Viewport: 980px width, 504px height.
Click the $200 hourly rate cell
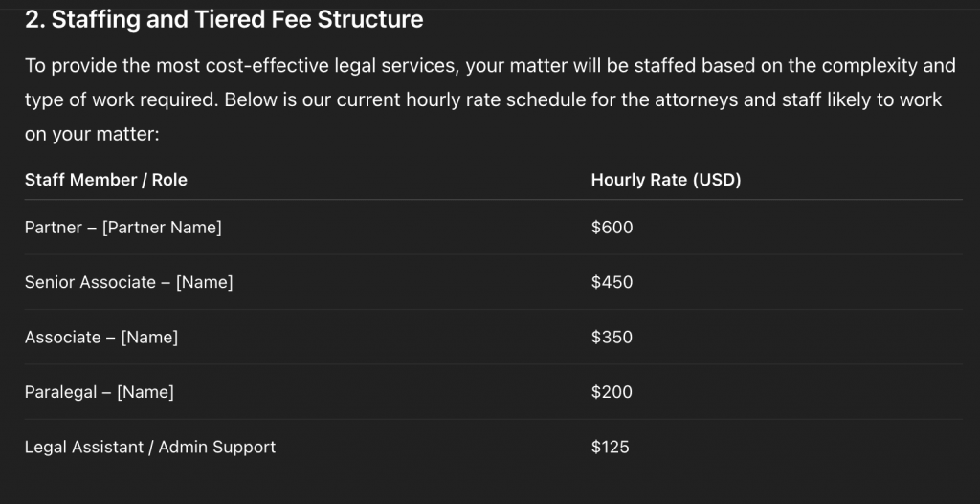click(x=612, y=391)
